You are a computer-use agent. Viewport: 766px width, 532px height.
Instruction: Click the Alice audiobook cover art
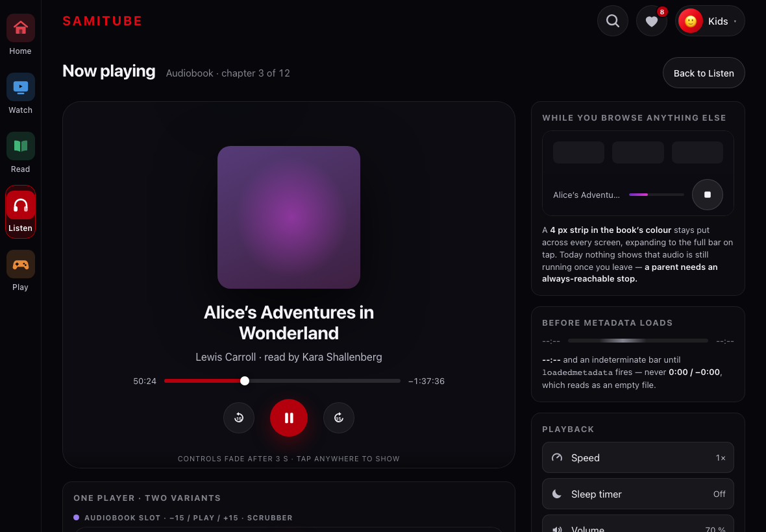pyautogui.click(x=289, y=217)
